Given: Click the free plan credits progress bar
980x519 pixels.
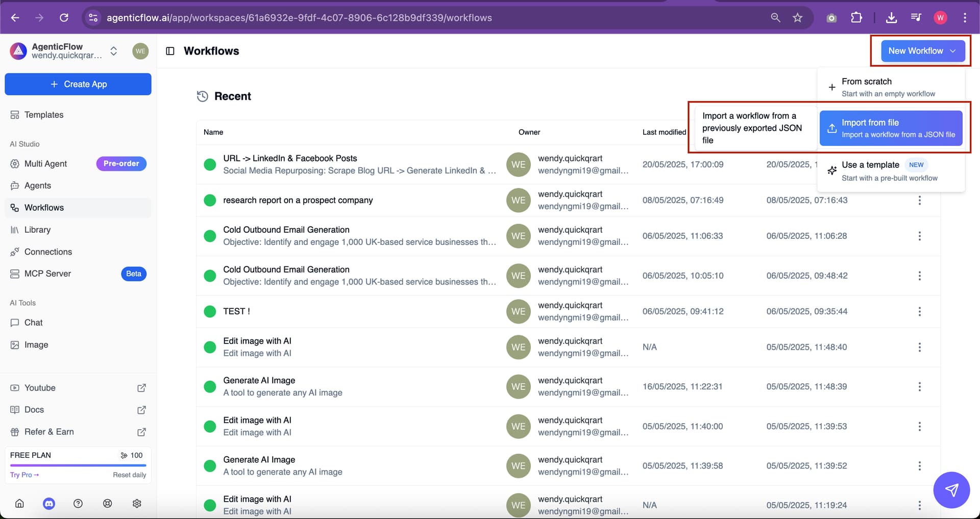Looking at the screenshot, I should pos(78,465).
